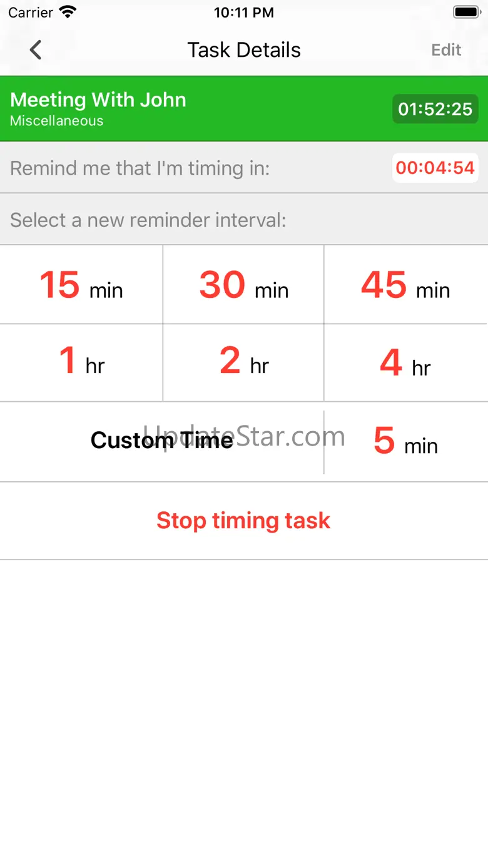The height and width of the screenshot is (868, 488).
Task: Pick the 2 hr reminder interval
Action: point(243,362)
